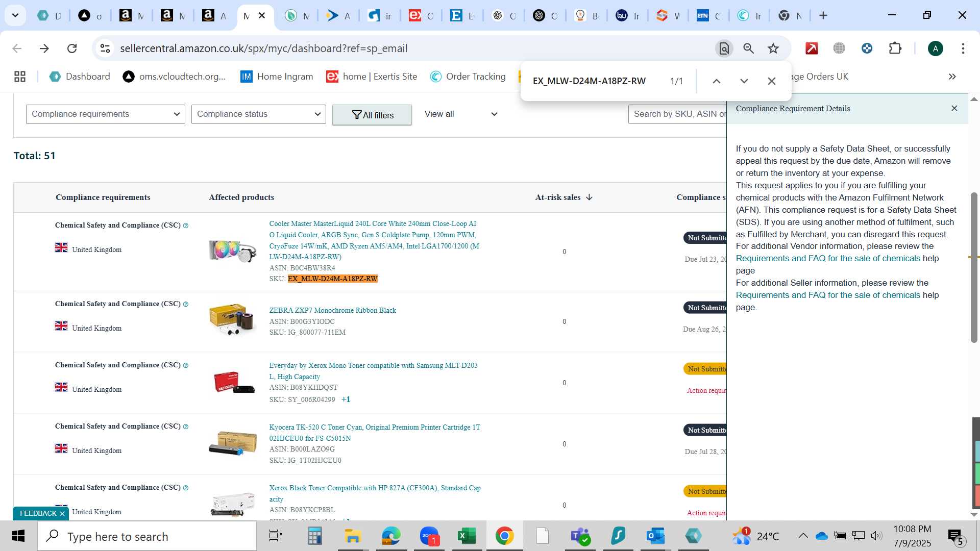Click the info icon in ZEBRA row CSC
The image size is (980, 551).
coord(186,304)
